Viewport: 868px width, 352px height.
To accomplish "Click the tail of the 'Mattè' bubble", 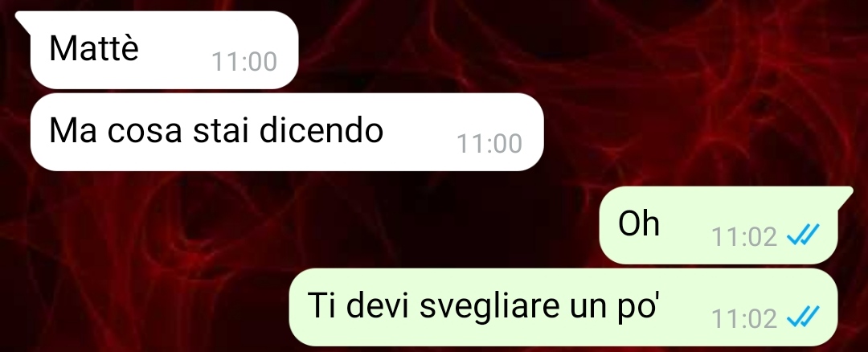I will 23,19.
